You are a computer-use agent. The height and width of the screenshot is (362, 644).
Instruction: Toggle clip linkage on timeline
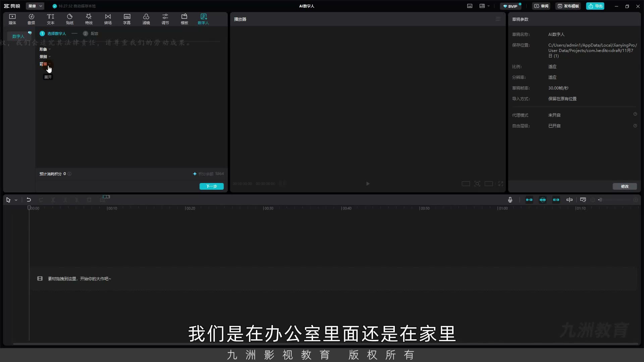pos(556,200)
